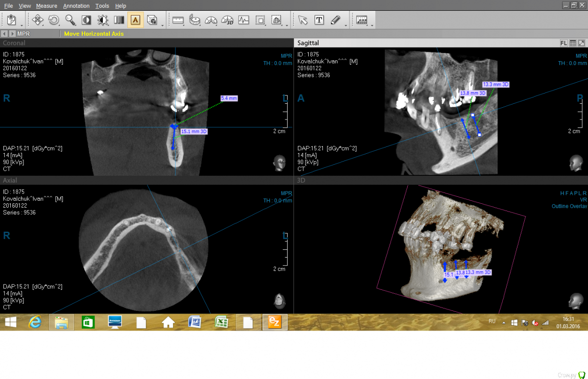Toggle the grid layout button in Sagittal header

point(572,43)
